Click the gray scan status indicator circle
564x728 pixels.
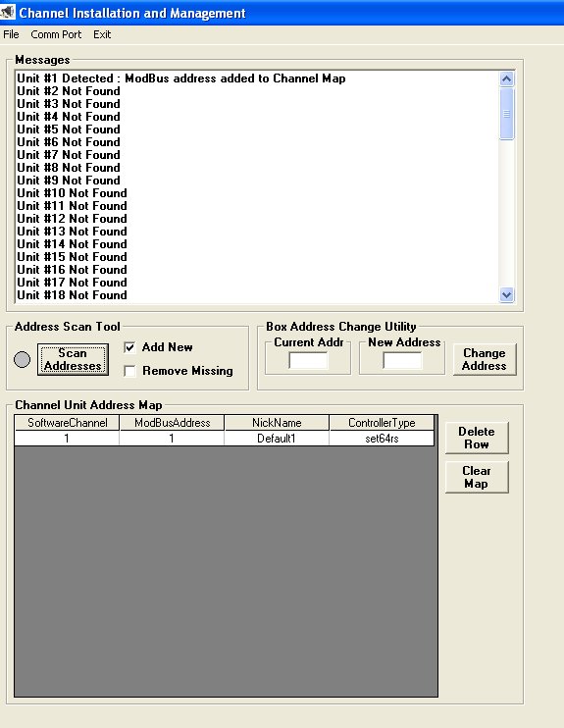click(22, 359)
